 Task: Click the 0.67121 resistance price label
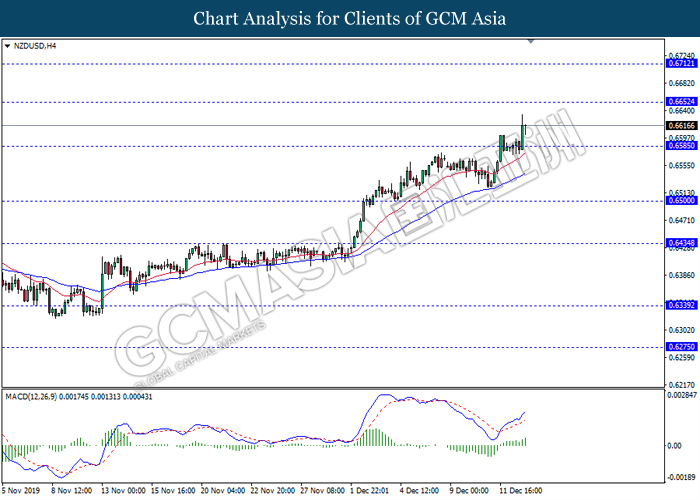tap(681, 63)
